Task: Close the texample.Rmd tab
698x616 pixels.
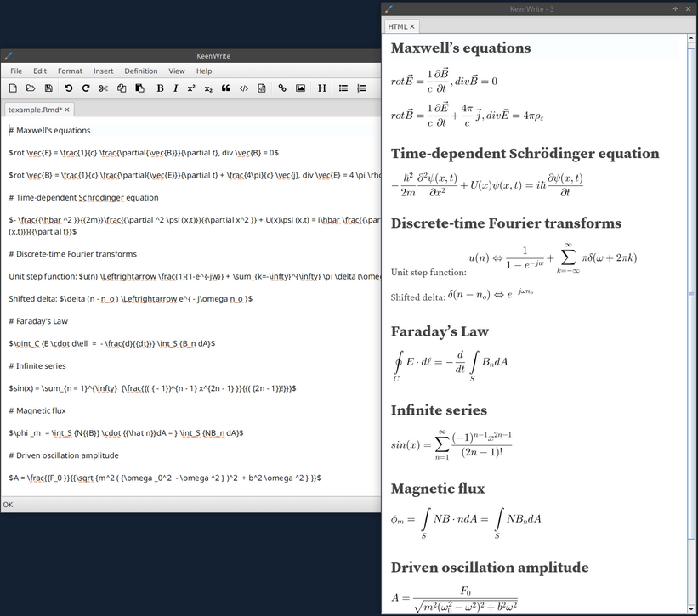Action: 67,110
